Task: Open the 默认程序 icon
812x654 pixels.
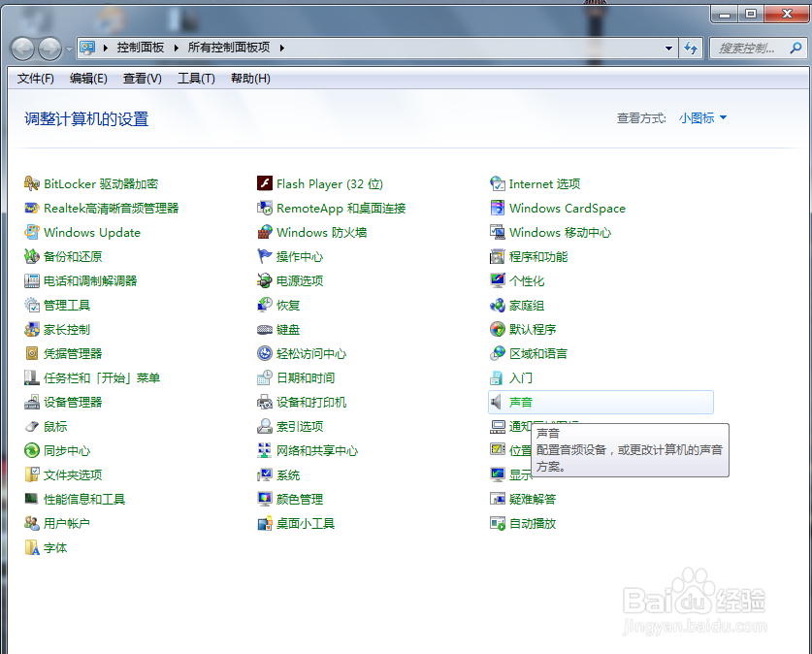Action: tap(497, 329)
